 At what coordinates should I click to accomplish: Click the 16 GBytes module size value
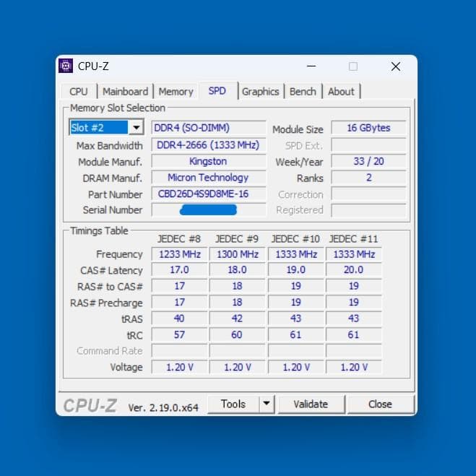pyautogui.click(x=368, y=128)
